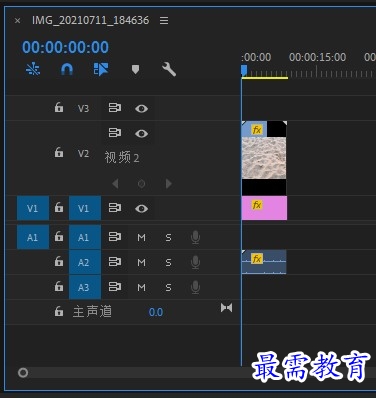Image resolution: width=376 pixels, height=398 pixels.
Task: Click the A1 voice-over microphone icon
Action: point(195,237)
